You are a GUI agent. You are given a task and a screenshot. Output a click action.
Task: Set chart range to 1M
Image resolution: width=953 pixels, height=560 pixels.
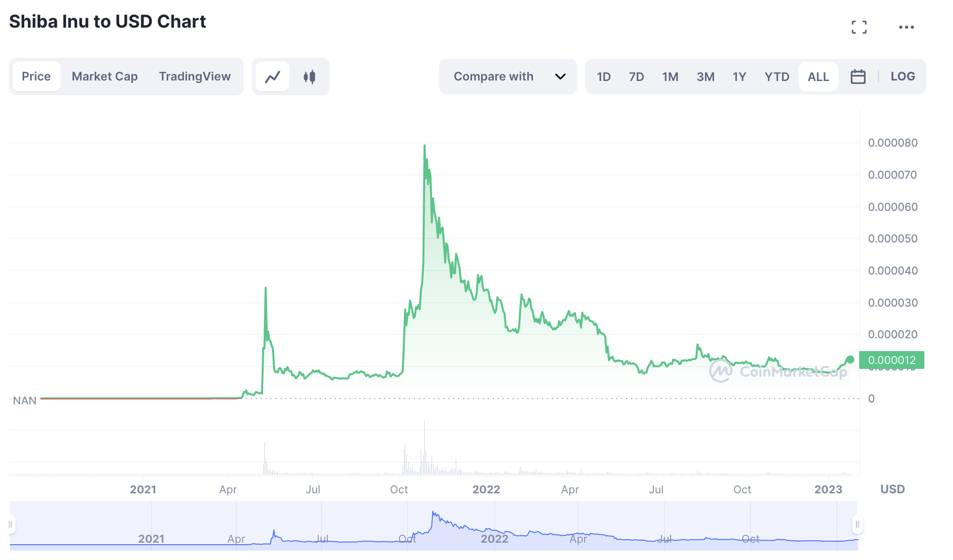[x=670, y=77]
